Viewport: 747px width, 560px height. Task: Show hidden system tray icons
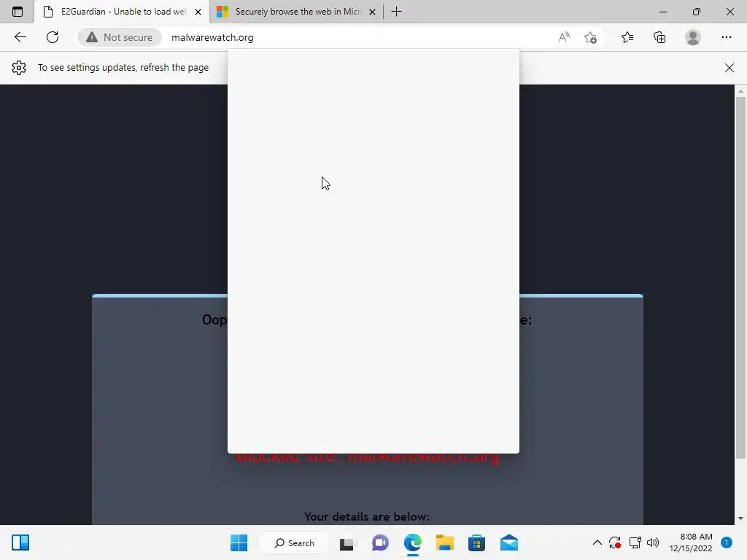[x=597, y=542]
